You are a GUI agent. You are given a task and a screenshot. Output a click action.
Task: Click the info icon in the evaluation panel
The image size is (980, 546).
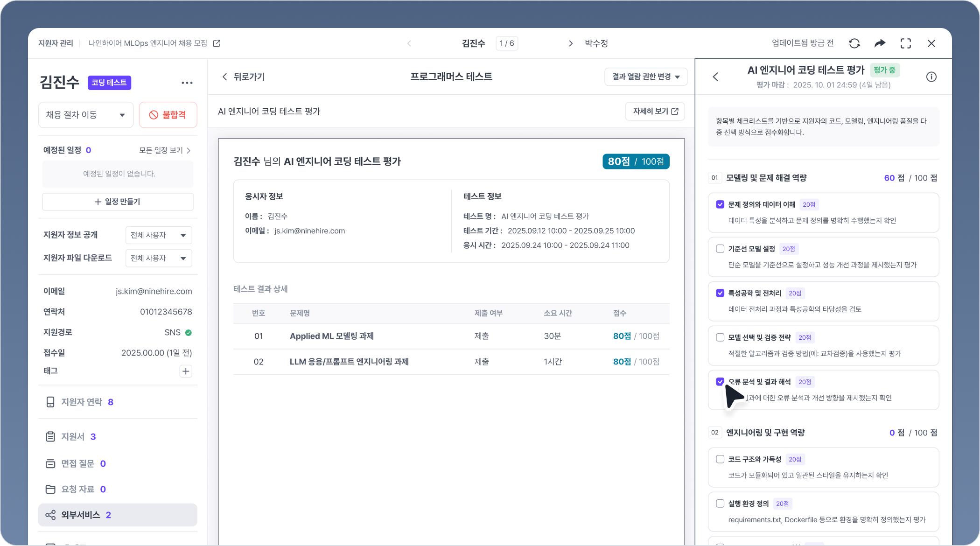click(x=931, y=77)
